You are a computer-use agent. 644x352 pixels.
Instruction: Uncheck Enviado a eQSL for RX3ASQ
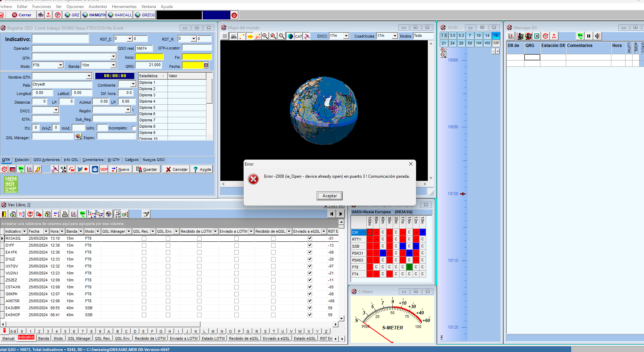coord(310,239)
